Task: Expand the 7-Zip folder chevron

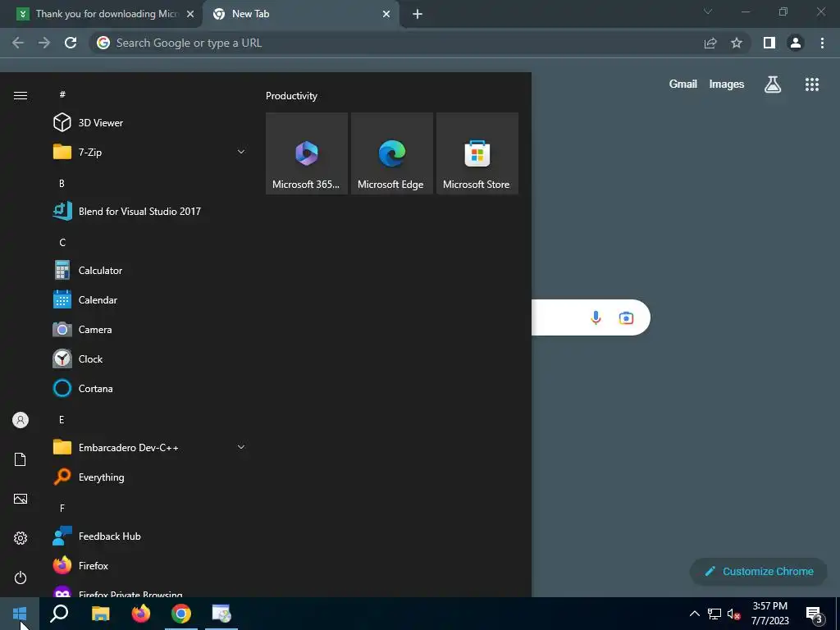Action: click(x=241, y=152)
